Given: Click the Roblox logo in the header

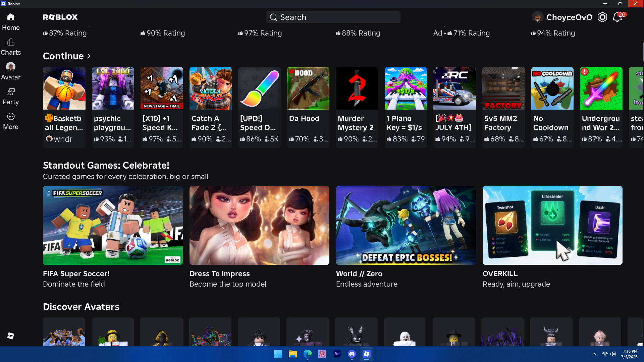Looking at the screenshot, I should (x=60, y=17).
